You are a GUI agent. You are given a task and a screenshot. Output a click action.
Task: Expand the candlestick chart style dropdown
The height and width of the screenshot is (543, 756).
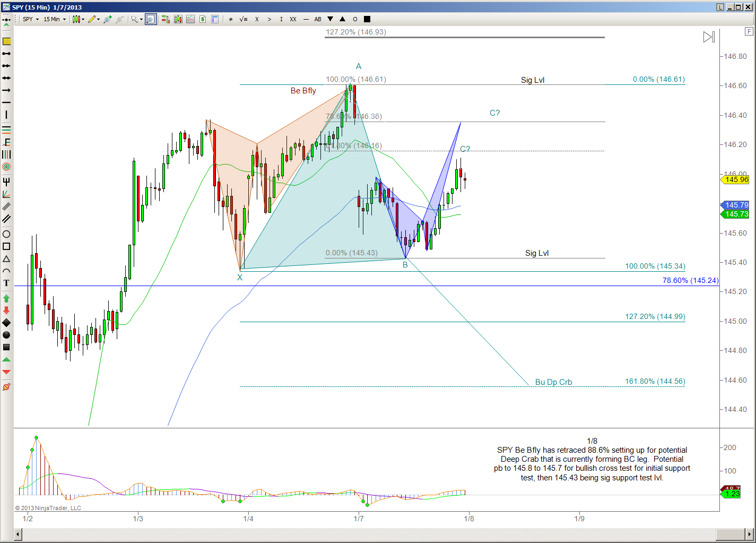pos(79,19)
